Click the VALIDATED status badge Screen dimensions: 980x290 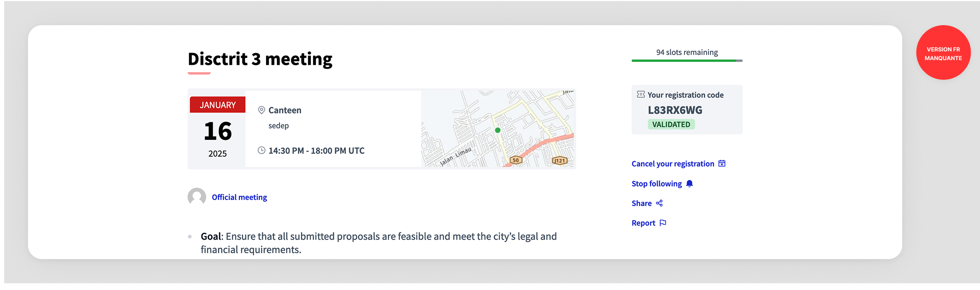(x=671, y=124)
